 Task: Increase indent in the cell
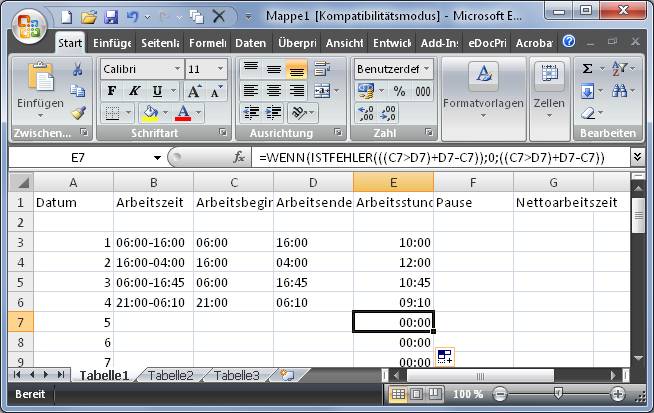click(x=274, y=113)
